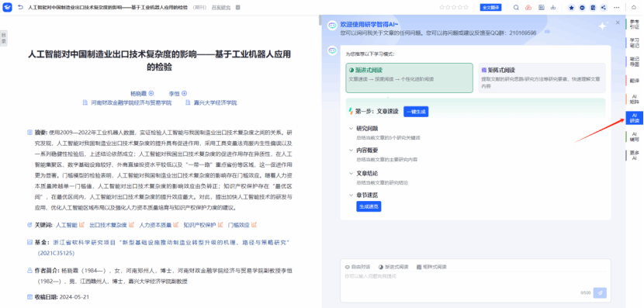Favorite the article with the star icon
644x308 pixels.
click(571, 8)
